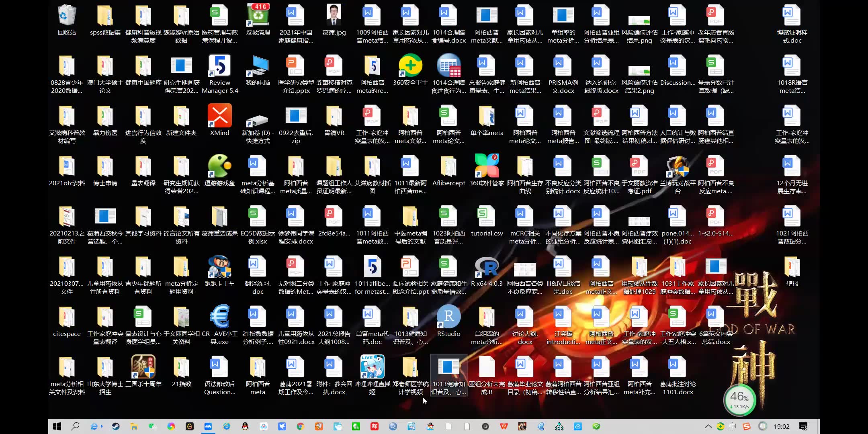Open 壁报 folder on right column

792,271
